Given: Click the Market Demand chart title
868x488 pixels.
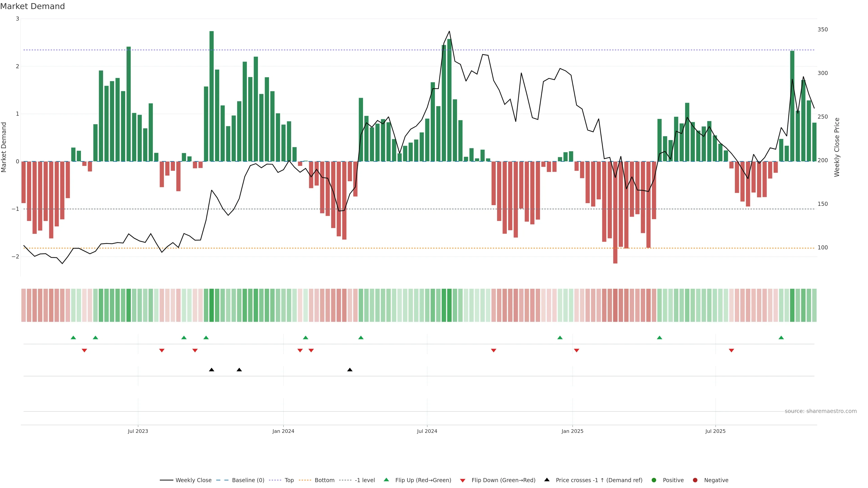Looking at the screenshot, I should pos(32,6).
